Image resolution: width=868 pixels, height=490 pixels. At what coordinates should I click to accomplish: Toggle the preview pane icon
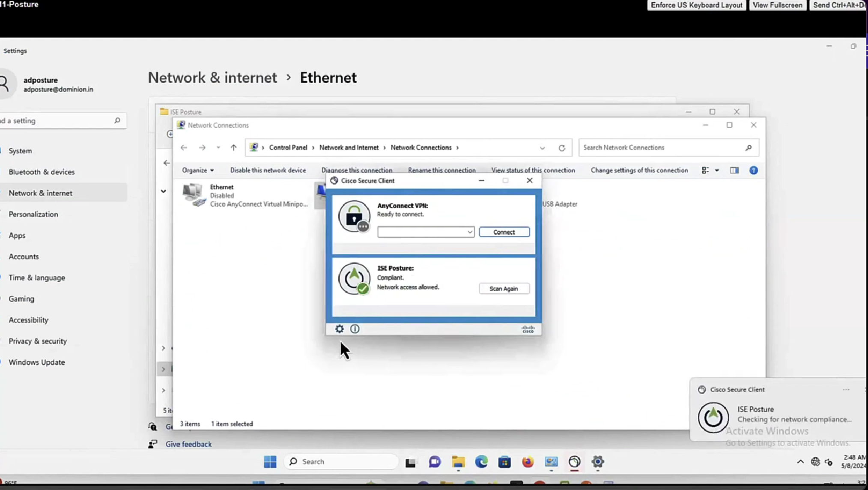pyautogui.click(x=734, y=170)
